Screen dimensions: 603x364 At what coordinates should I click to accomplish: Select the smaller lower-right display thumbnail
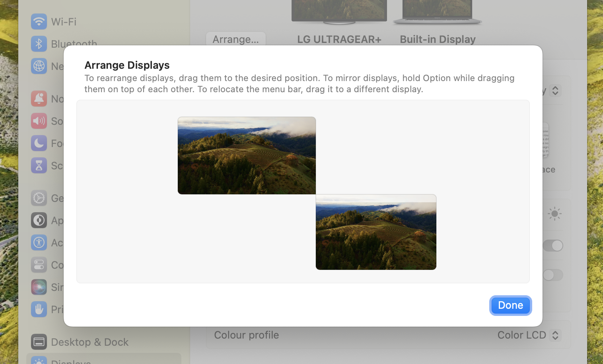tap(376, 232)
